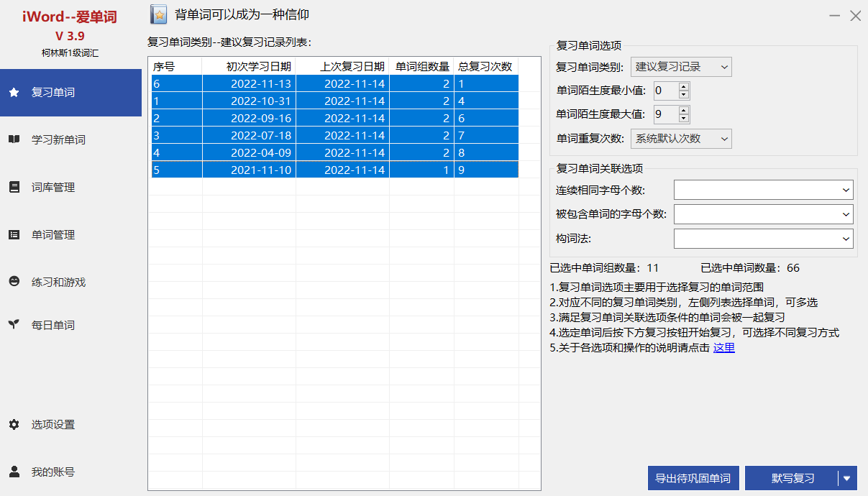Click the 词库管理 book icon
This screenshot has width=868, height=496.
point(14,187)
